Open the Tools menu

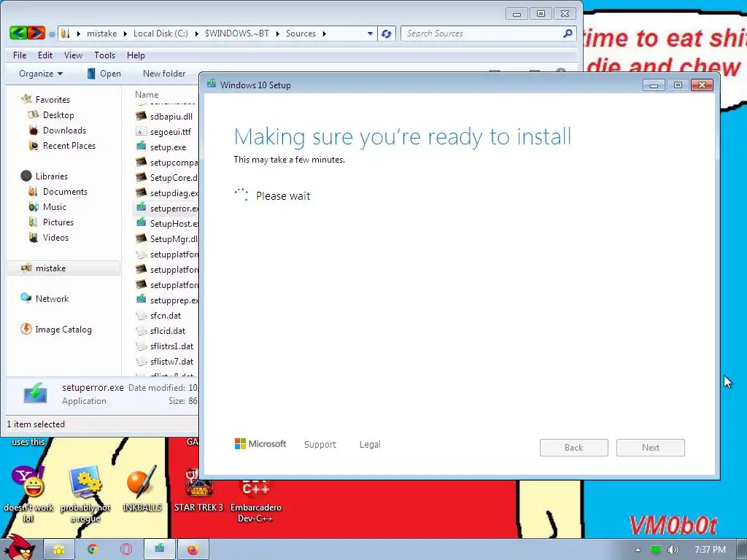click(104, 55)
